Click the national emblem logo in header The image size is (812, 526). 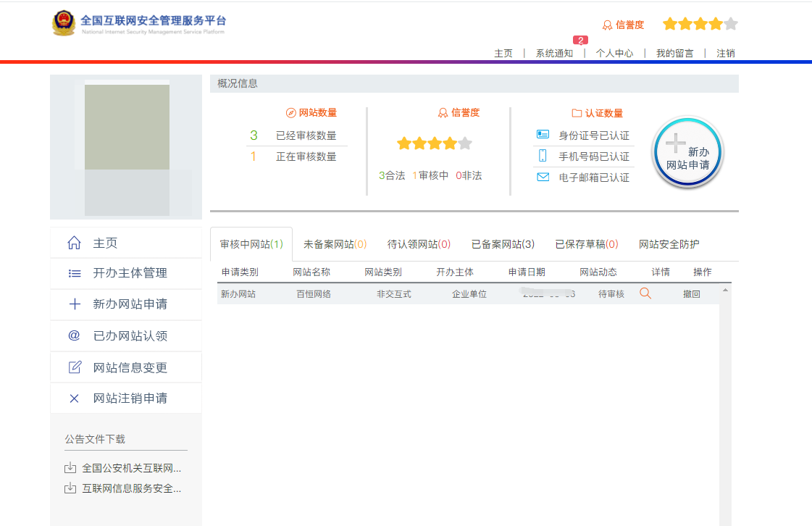(64, 23)
